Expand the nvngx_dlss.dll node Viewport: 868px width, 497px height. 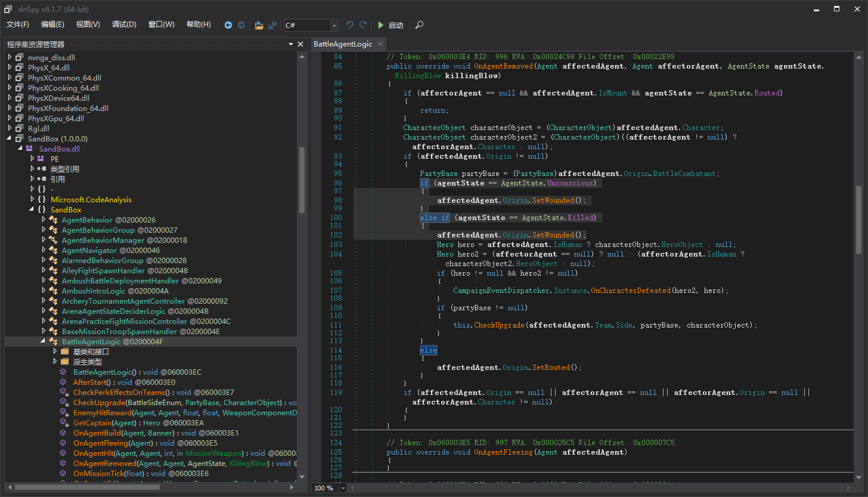coord(10,57)
